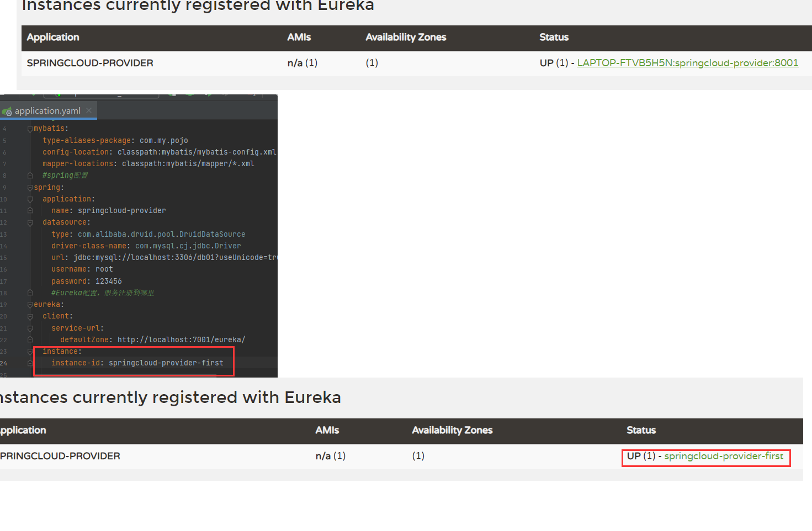The width and height of the screenshot is (812, 531).
Task: Click the driver-class-name value com.mysql.cj.jdbc.Driver
Action: click(188, 246)
